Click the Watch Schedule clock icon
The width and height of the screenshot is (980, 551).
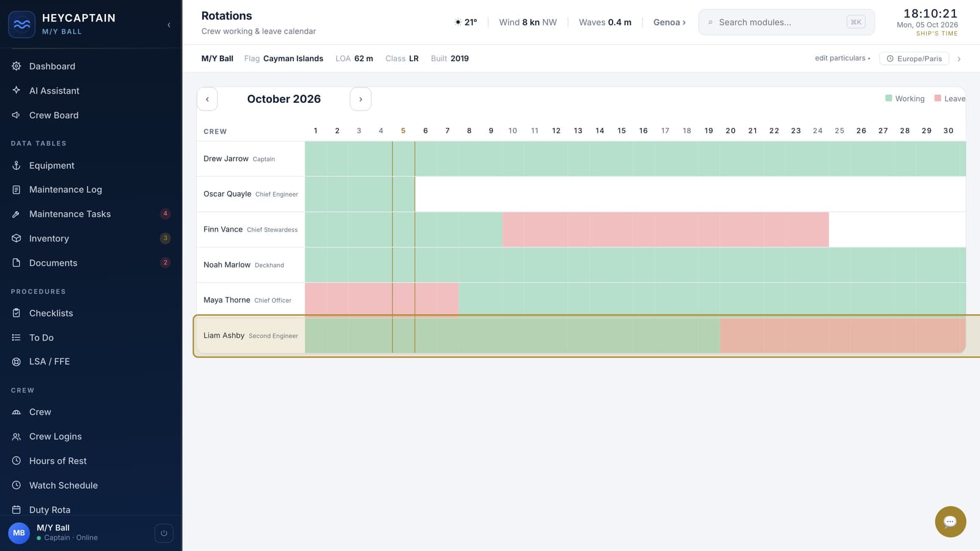(x=17, y=485)
